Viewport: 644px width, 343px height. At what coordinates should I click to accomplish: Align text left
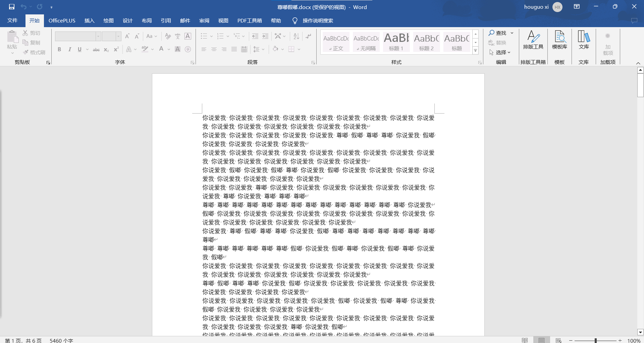coord(204,49)
